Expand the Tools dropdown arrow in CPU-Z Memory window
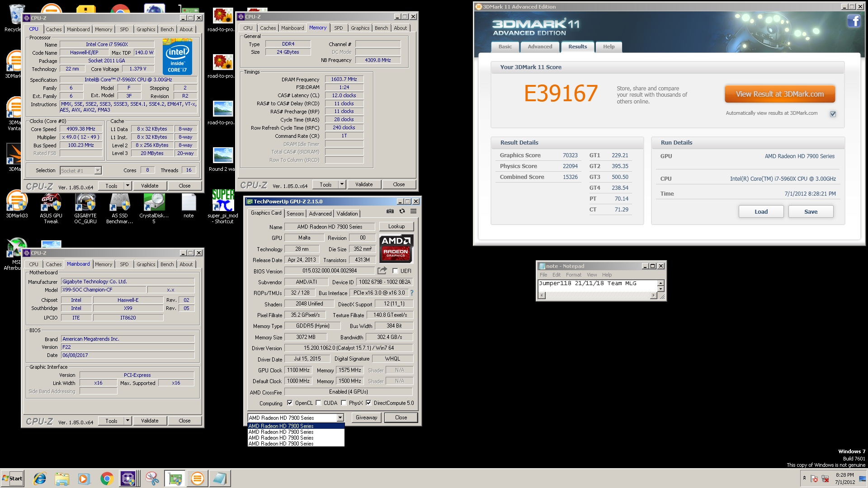 342,184
